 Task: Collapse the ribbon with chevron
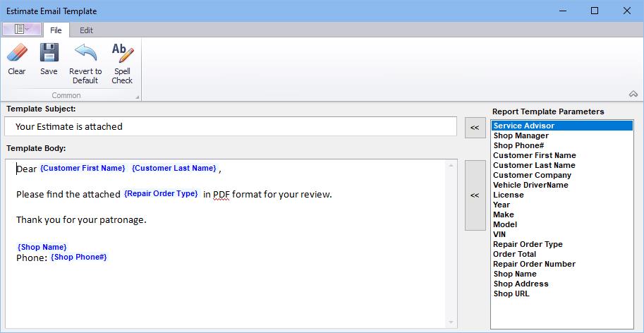(632, 95)
